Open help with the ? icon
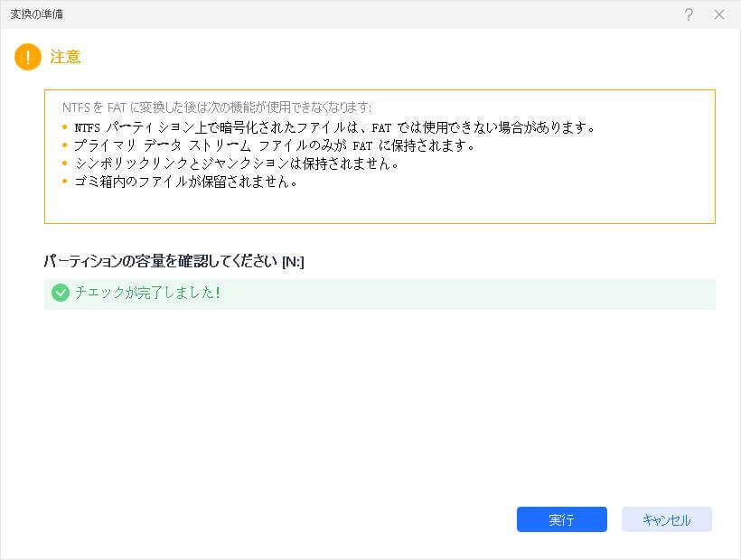The width and height of the screenshot is (741, 560). [x=689, y=14]
